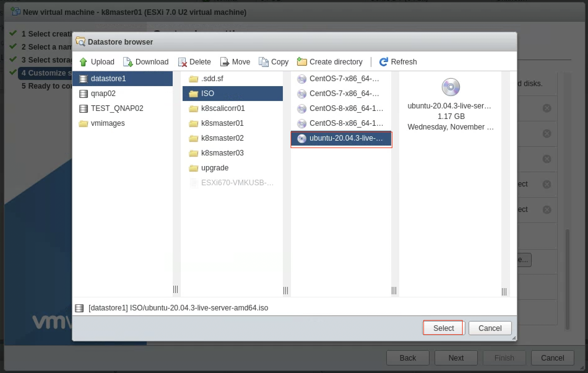The image size is (588, 373).
Task: Click the wizard Next button
Action: (456, 358)
